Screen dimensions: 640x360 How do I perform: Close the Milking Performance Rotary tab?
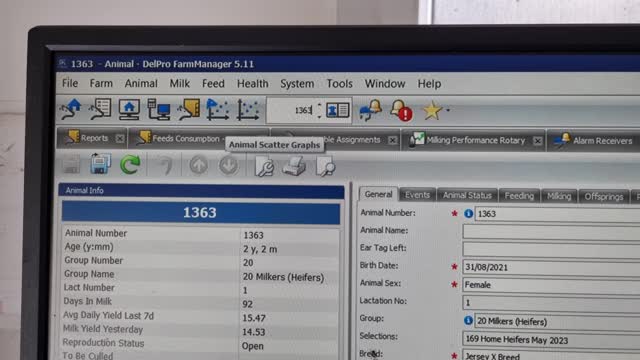click(538, 141)
